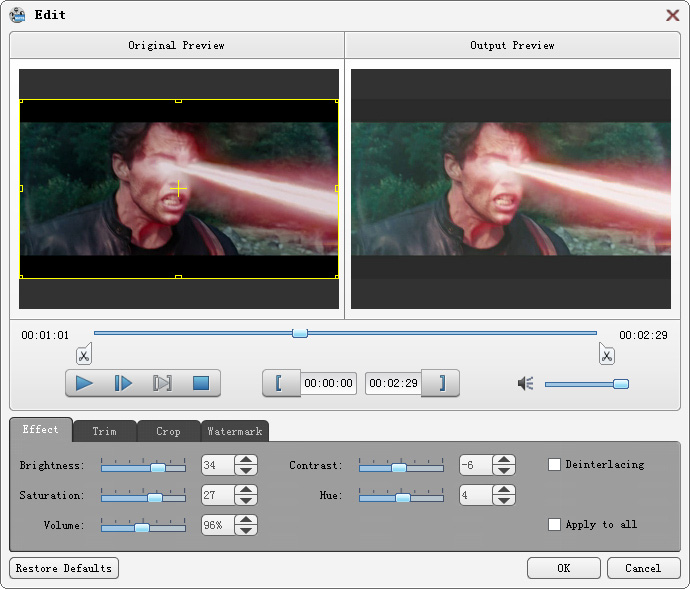Image resolution: width=690 pixels, height=589 pixels.
Task: Mute audio via the speaker icon
Action: pyautogui.click(x=525, y=383)
